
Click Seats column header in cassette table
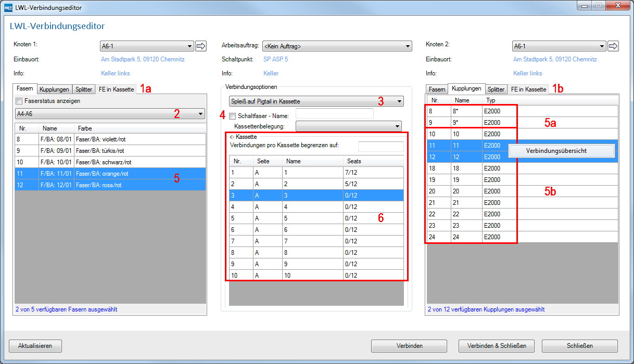(373, 161)
